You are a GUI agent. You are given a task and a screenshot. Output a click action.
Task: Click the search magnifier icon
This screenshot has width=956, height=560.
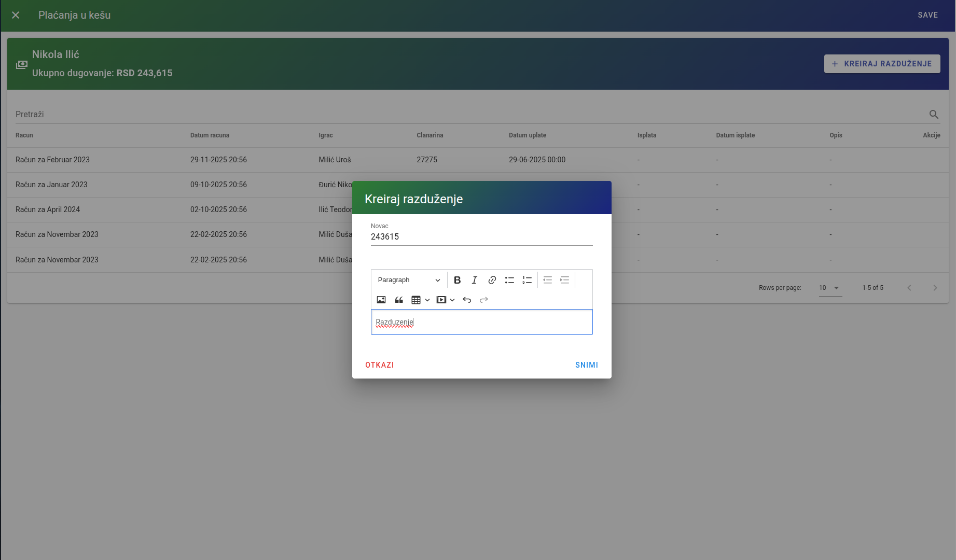point(934,115)
